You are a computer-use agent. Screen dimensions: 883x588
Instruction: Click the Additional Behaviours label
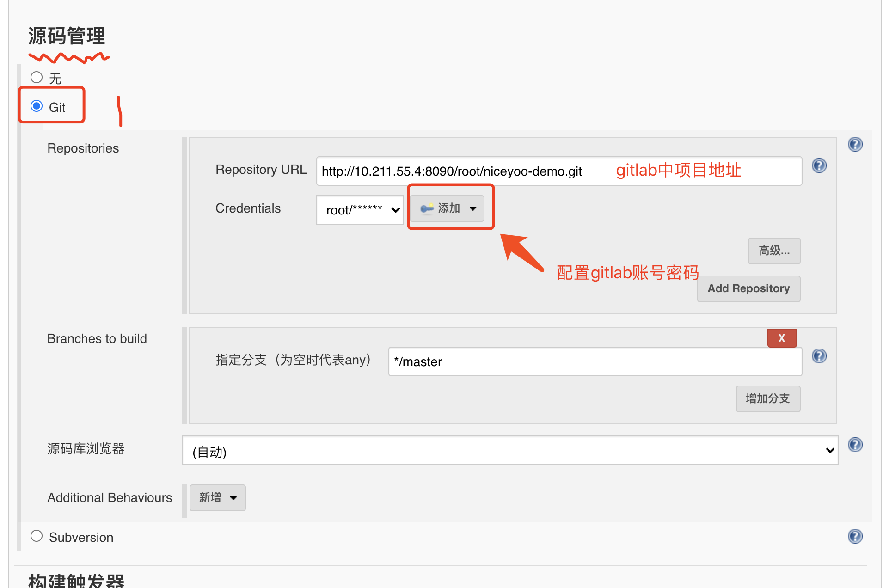[110, 498]
